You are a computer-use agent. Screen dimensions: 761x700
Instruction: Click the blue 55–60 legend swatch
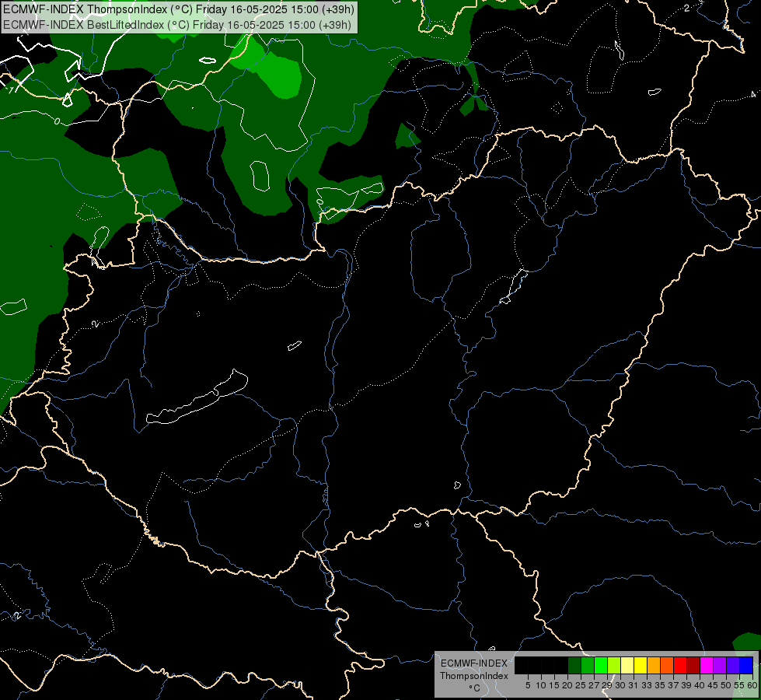point(746,665)
